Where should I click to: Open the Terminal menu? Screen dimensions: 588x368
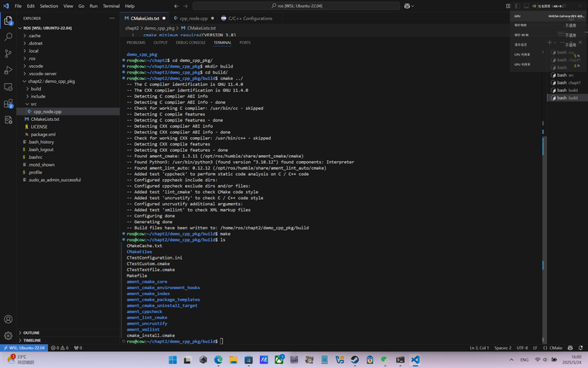[x=111, y=6]
